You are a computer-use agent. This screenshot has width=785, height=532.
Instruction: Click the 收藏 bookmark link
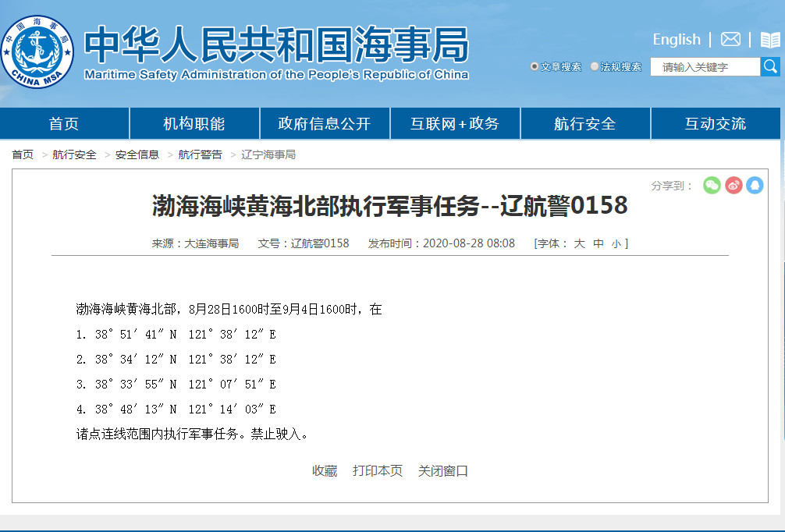[x=325, y=470]
